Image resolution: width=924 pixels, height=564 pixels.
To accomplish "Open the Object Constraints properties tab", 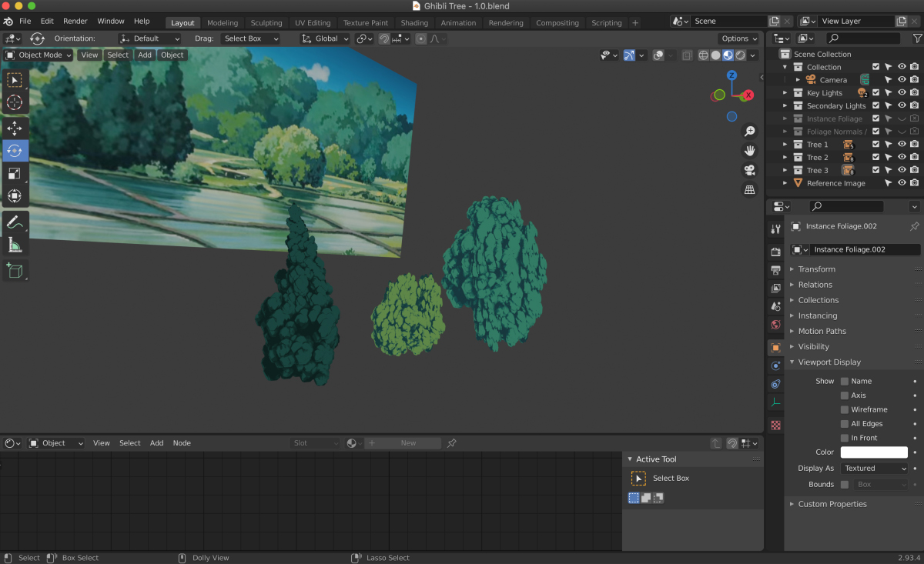I will pyautogui.click(x=775, y=384).
